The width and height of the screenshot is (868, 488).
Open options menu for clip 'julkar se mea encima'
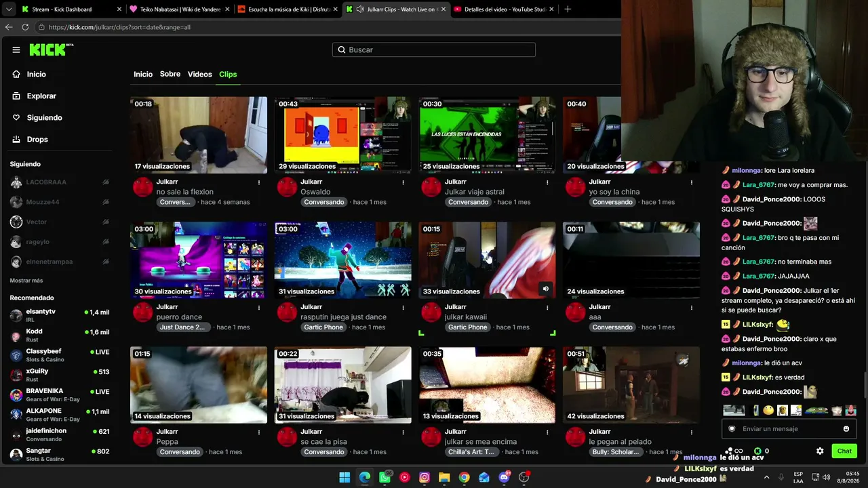point(547,432)
